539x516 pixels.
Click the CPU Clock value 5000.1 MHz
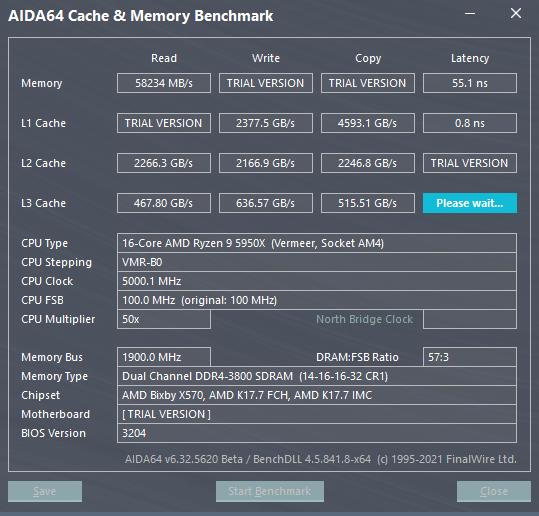click(317, 281)
